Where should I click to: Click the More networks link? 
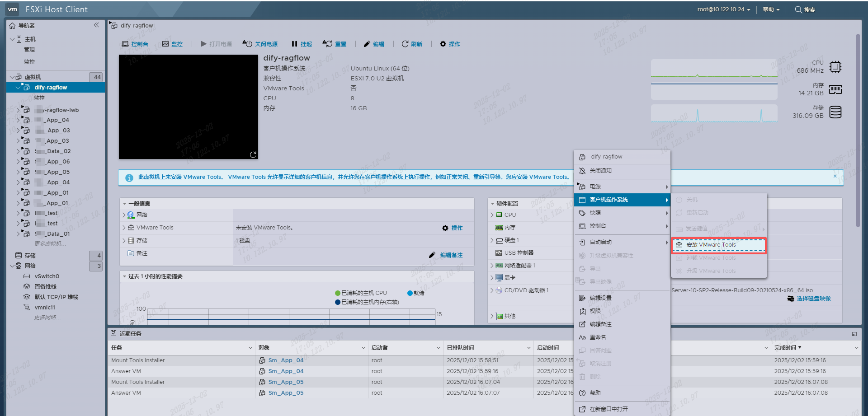47,318
